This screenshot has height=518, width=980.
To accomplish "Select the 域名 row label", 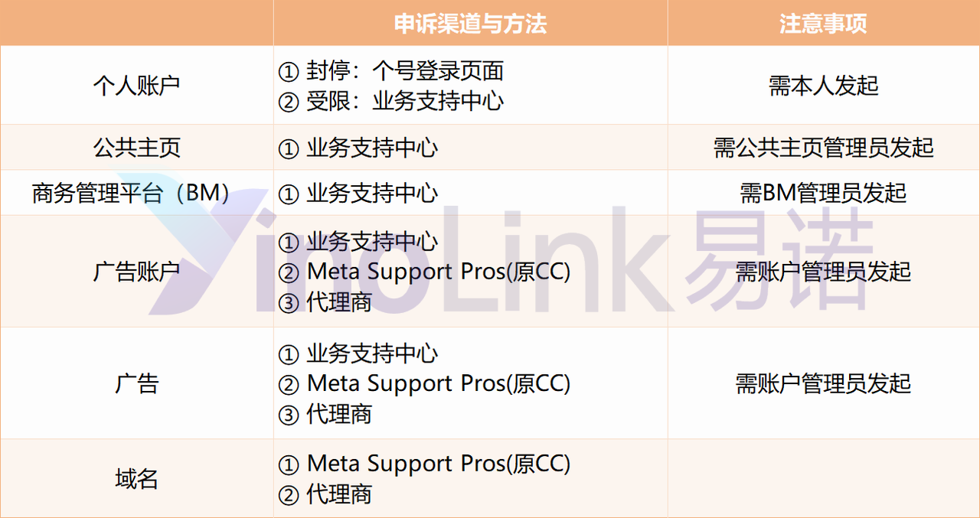I will pos(136,479).
